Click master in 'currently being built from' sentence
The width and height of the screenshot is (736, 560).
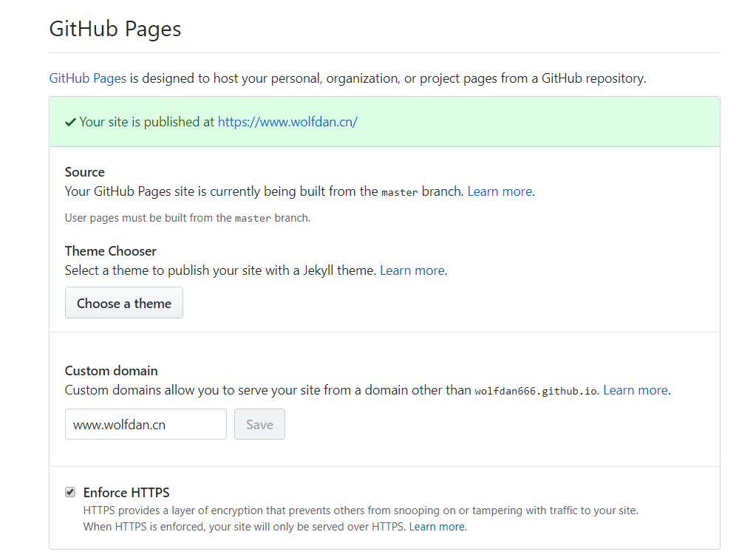(400, 192)
